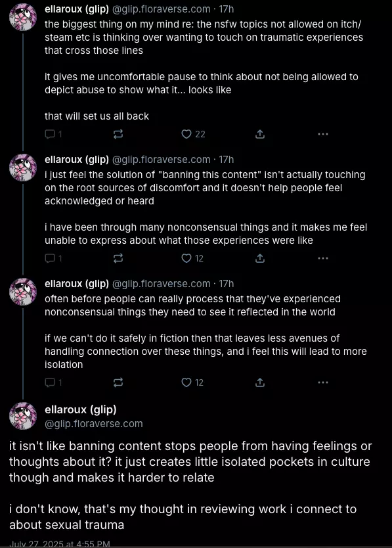The image size is (392, 548).
Task: Like the second post with 12 likes
Action: pos(192,258)
